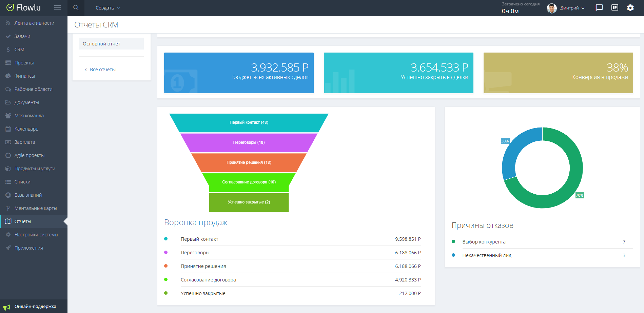Screen dimensions: 644x313
Task: Click the Задачи checkmark icon
Action: click(8, 36)
